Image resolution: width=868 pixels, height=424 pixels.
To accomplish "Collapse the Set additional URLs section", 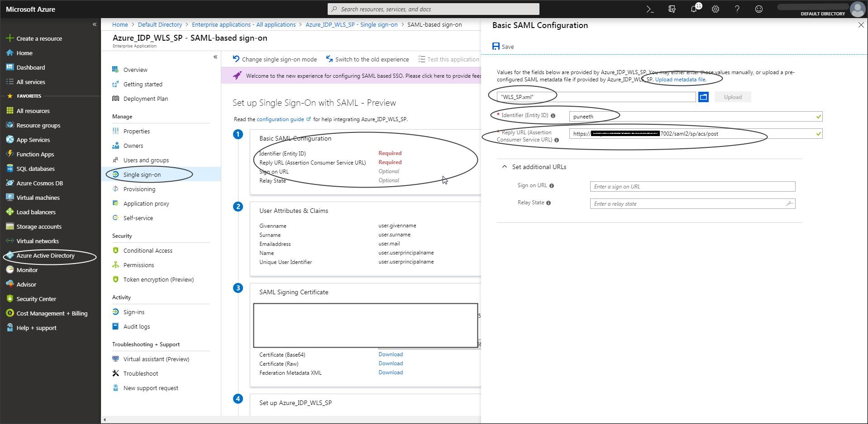I will point(504,167).
